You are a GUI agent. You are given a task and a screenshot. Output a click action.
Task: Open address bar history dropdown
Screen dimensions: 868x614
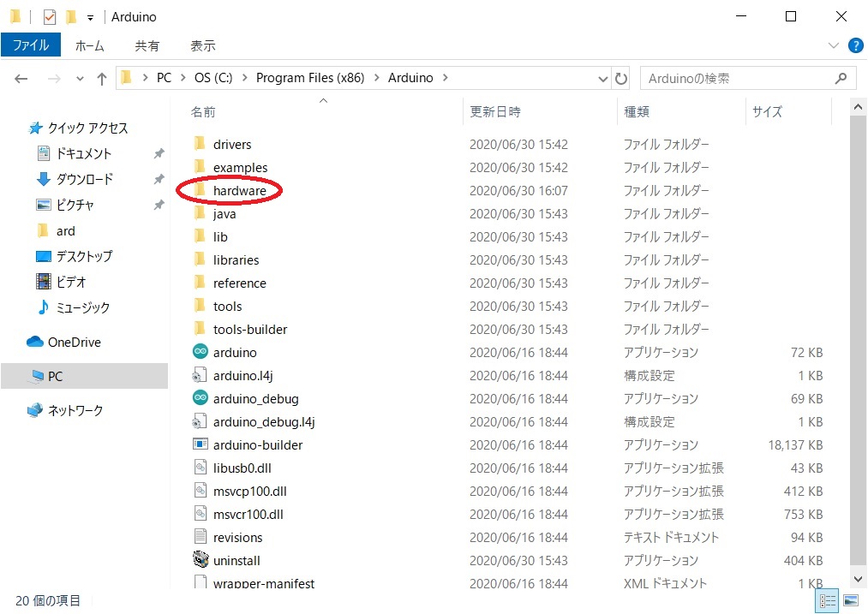pos(603,78)
